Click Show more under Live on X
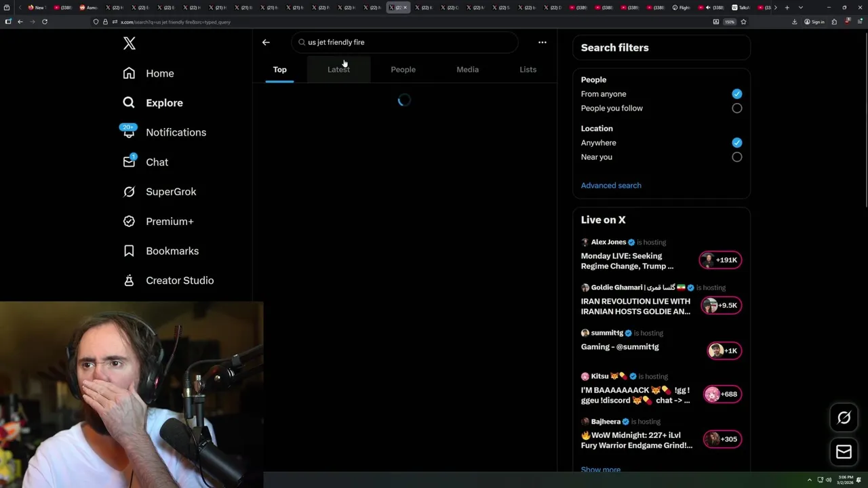Screen dimensions: 868x488 601,469
